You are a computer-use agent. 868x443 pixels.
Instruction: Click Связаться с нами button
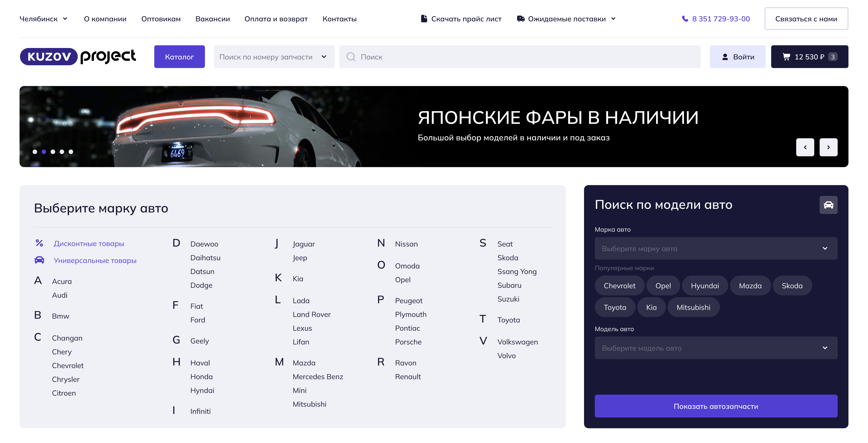tap(806, 19)
